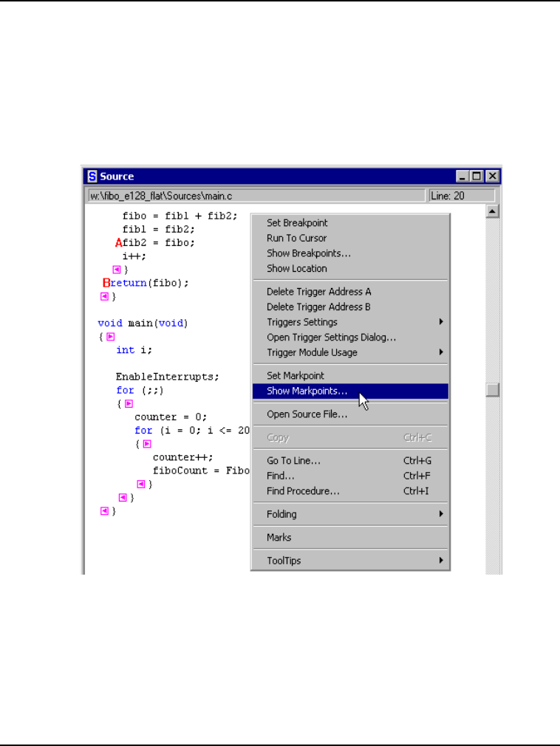560x746 pixels.
Task: Click trigger marker A beside fib2 = fibo
Action: click(x=119, y=243)
